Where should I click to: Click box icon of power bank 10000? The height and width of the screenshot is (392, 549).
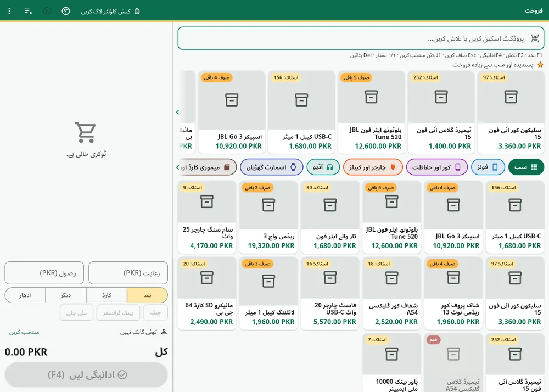pos(392,354)
